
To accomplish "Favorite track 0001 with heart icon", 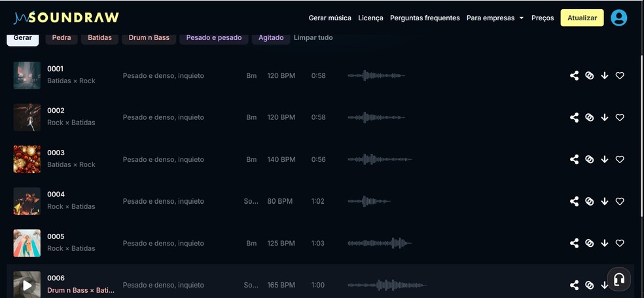I will click(620, 75).
